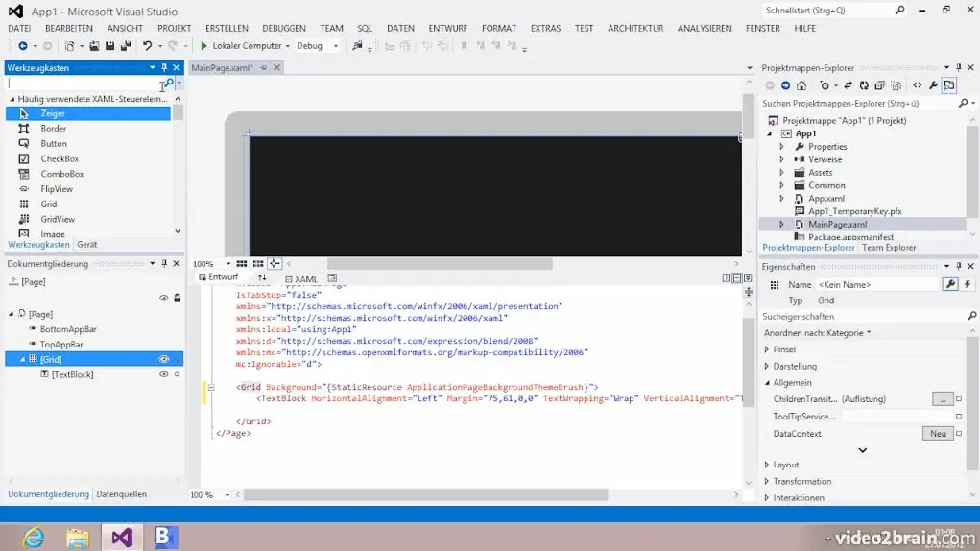Undo the last action
This screenshot has width=980, height=551.
point(148,46)
